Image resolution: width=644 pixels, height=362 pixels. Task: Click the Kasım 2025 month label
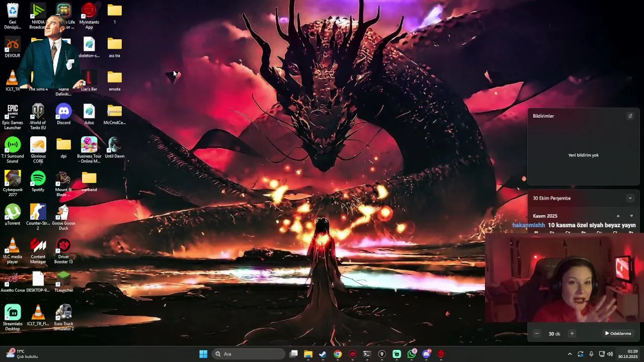545,216
